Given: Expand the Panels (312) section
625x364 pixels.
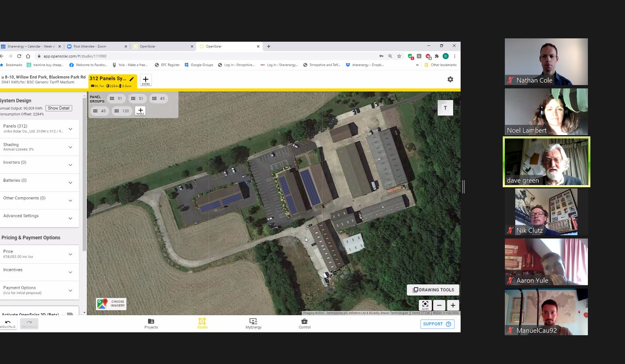Looking at the screenshot, I should 71,129.
